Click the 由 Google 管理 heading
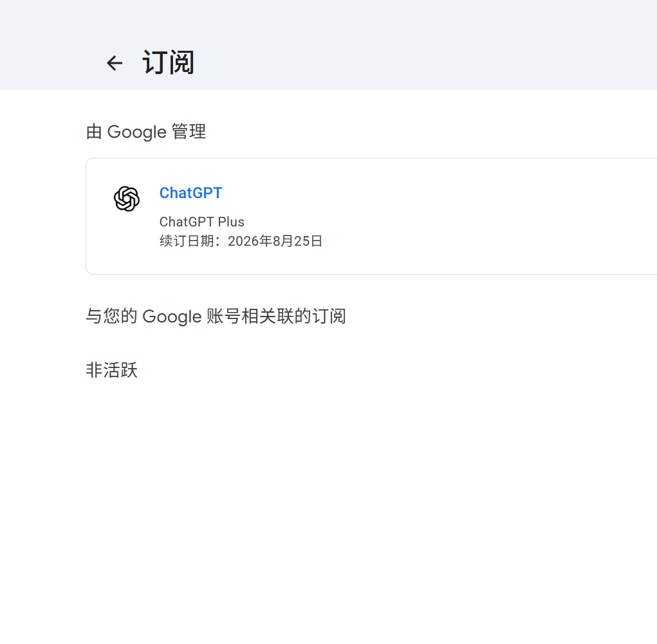Viewport: 657px width, 644px height. coord(146,131)
